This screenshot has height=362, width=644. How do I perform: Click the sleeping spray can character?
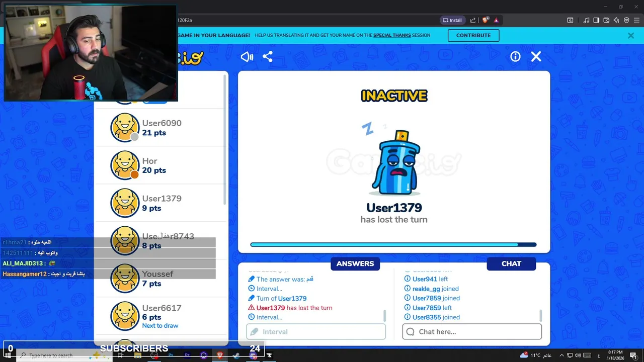pyautogui.click(x=396, y=163)
